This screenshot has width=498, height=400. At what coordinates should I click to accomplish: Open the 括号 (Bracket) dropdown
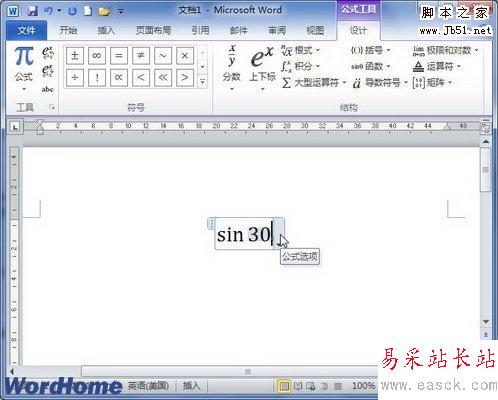371,51
